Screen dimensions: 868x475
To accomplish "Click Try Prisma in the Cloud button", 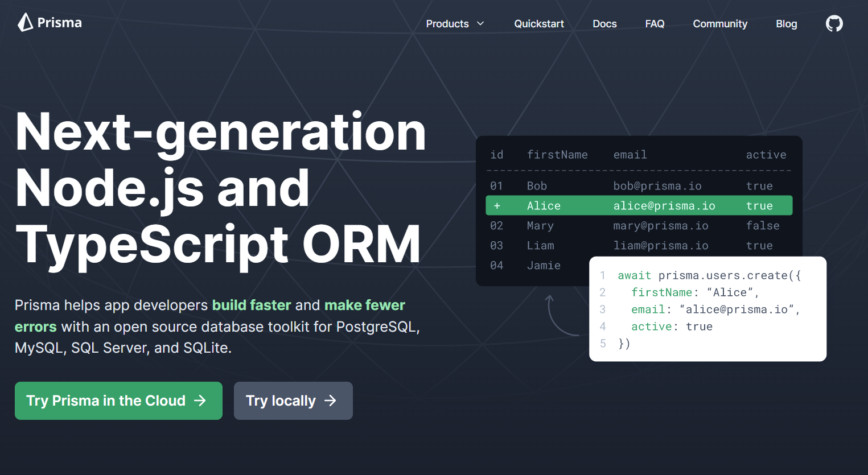I will tap(118, 400).
